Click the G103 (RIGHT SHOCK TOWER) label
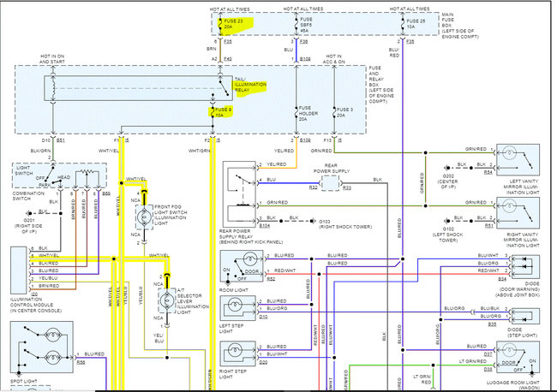The image size is (557, 392). 345,224
